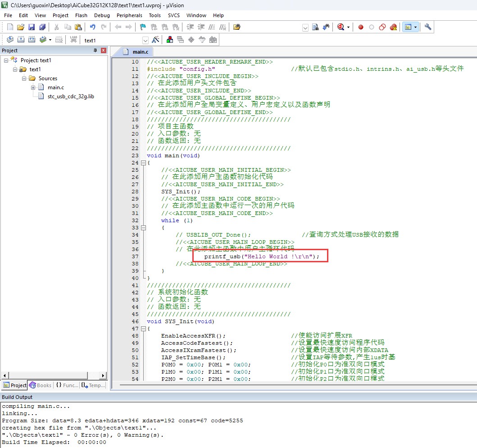Start debug session with magnifier icon
This screenshot has height=448, width=477.
coord(341,27)
